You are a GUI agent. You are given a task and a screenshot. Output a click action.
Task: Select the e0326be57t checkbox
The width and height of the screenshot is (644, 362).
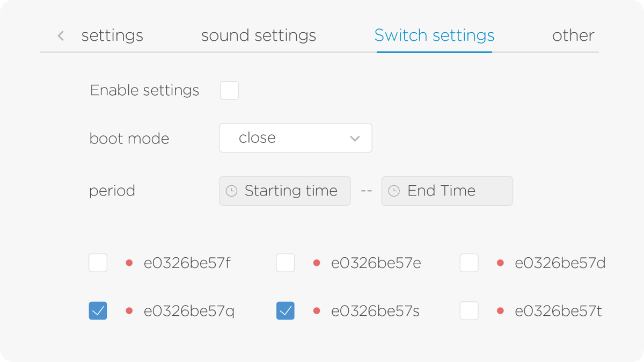469,311
